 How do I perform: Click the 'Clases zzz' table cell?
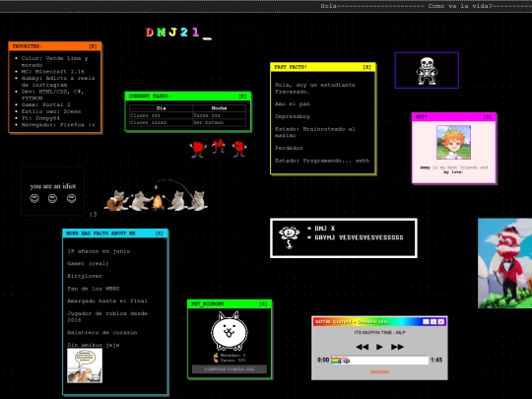click(x=162, y=115)
